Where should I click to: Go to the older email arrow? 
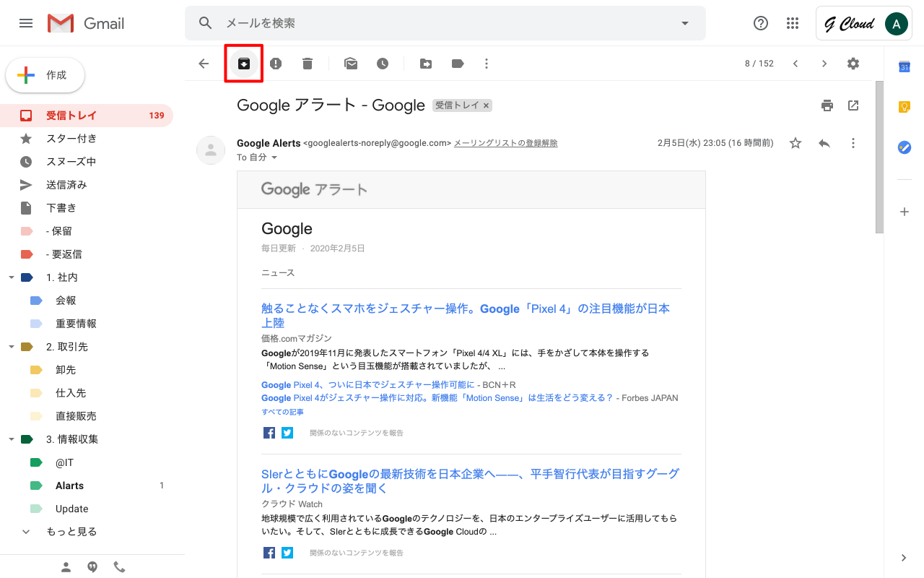click(824, 64)
